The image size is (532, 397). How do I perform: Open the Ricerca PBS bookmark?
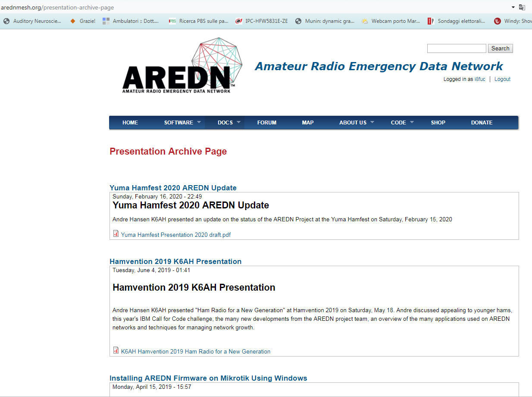point(199,21)
